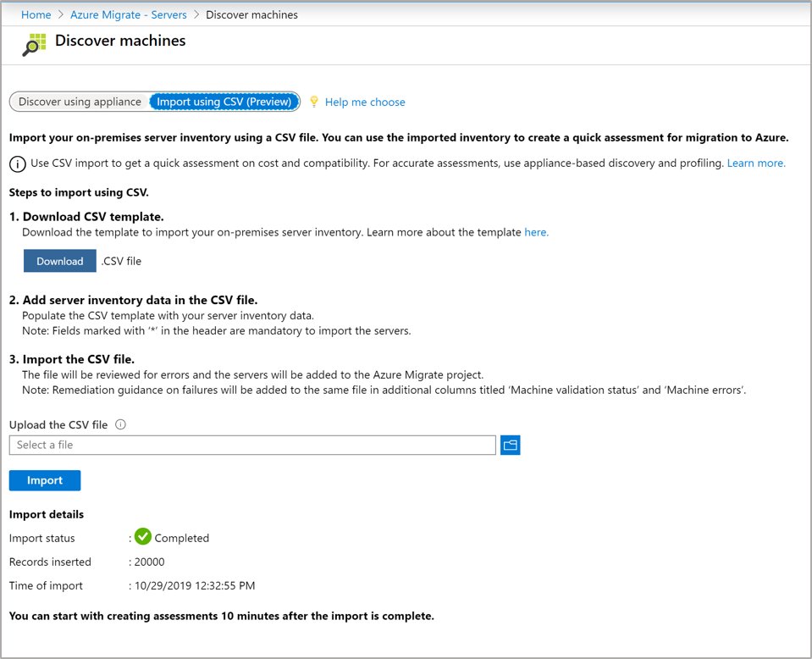This screenshot has height=659, width=812.
Task: Click the Completed status text
Action: pos(182,538)
